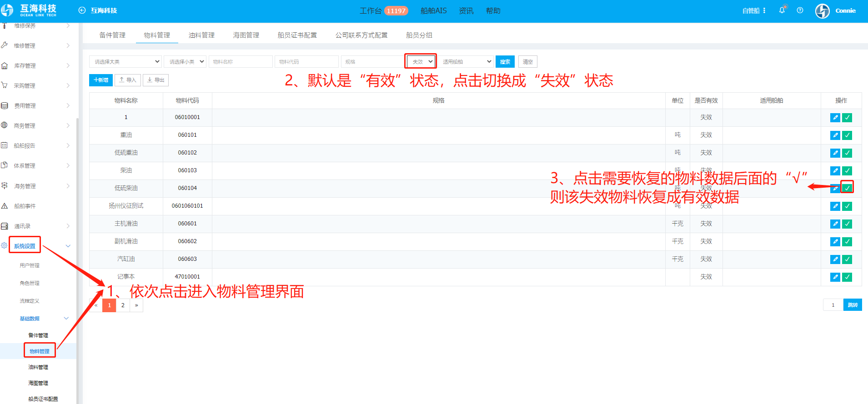The image size is (868, 404).
Task: Switch to the 油料管理 tab
Action: click(x=201, y=35)
